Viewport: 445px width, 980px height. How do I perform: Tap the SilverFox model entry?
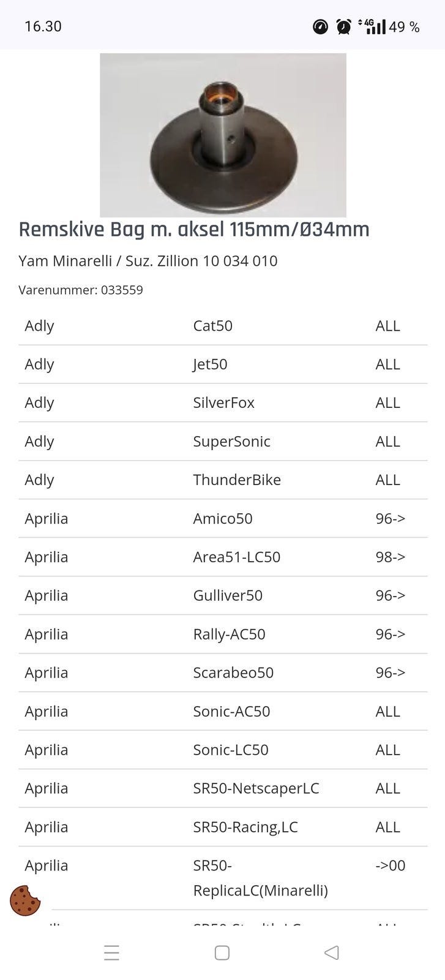pyautogui.click(x=224, y=403)
